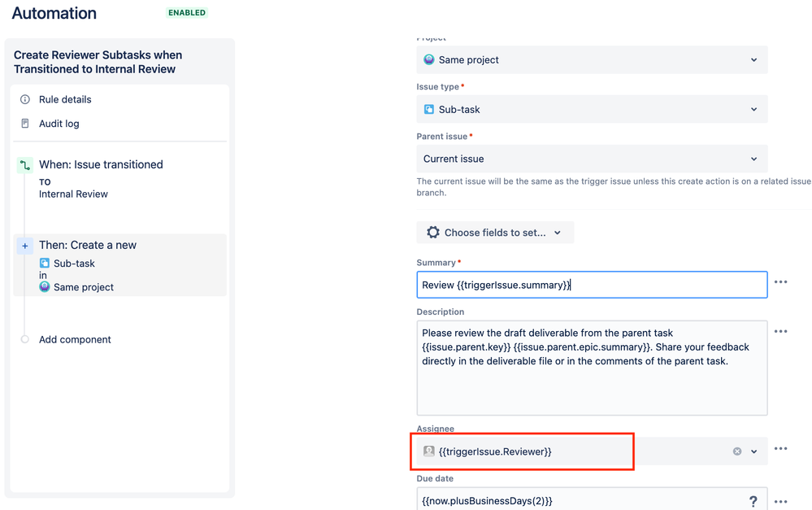
Task: Click into the Summary input field
Action: (x=592, y=285)
